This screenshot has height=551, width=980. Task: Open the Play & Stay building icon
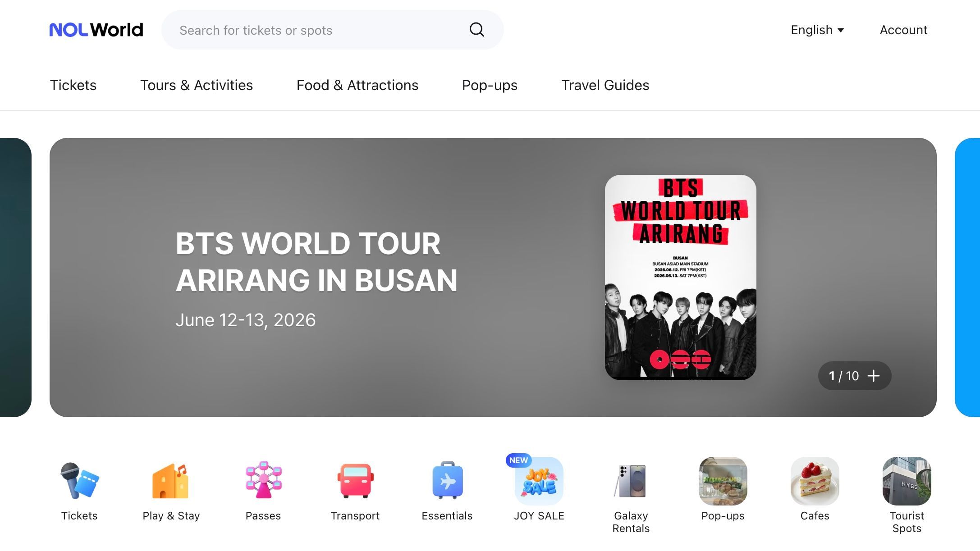(x=171, y=481)
